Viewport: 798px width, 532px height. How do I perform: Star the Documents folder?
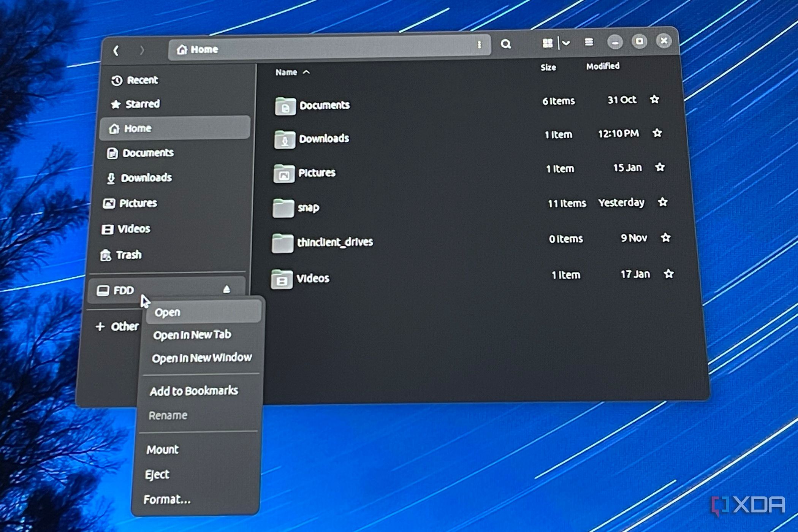coord(654,100)
